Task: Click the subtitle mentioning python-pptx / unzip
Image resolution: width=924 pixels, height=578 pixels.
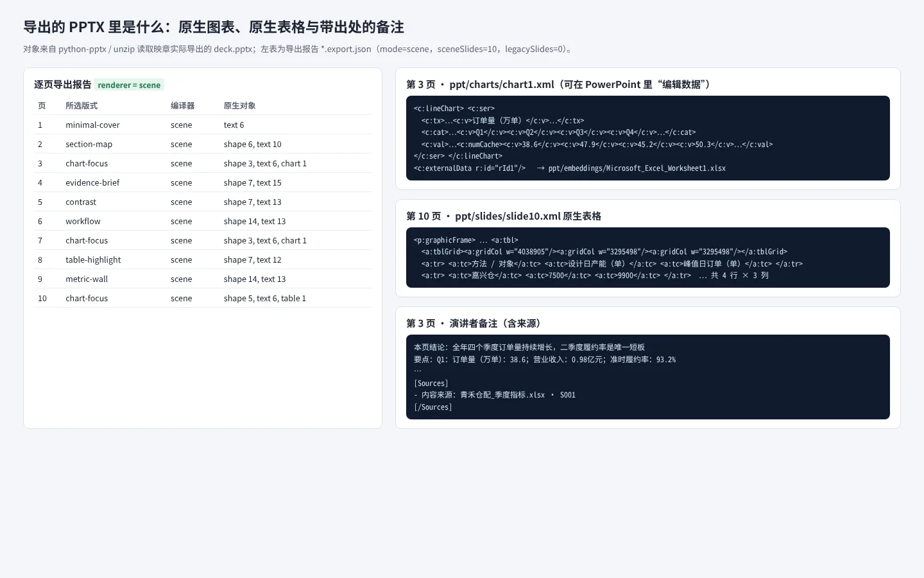Action: (297, 49)
